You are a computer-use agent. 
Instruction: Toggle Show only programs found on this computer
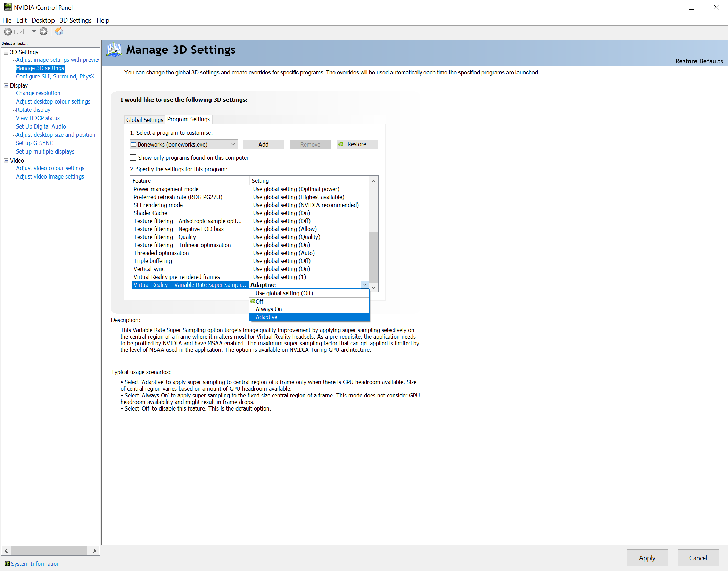(x=133, y=158)
